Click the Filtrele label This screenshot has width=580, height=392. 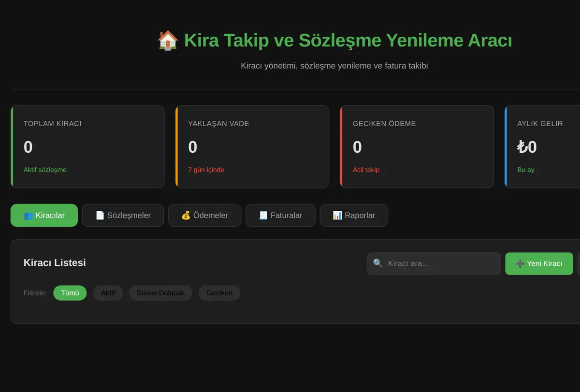click(35, 293)
